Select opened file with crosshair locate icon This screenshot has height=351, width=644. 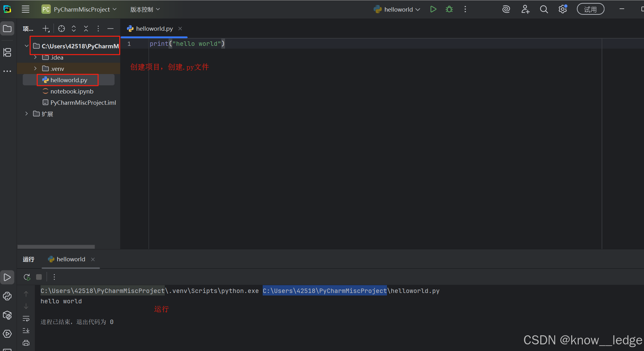pos(62,29)
